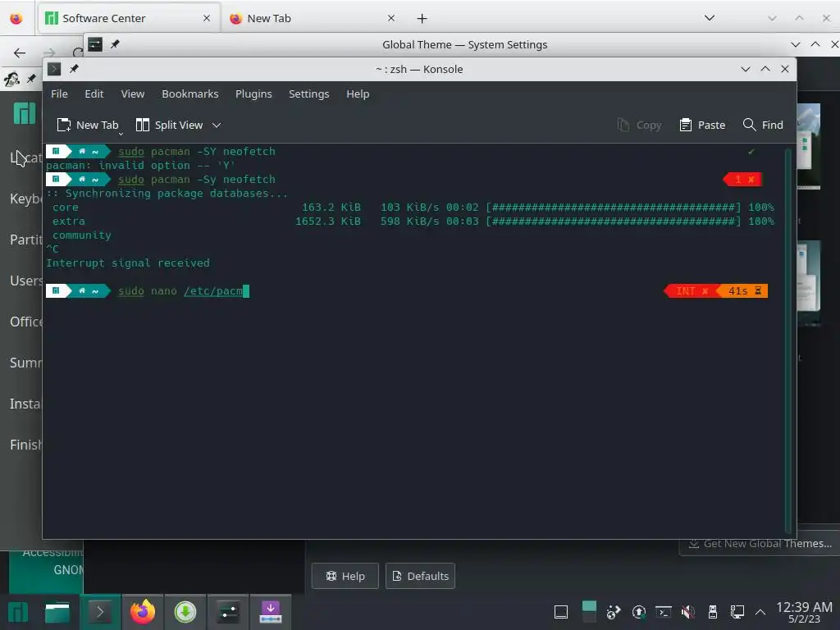This screenshot has width=840, height=630.
Task: Close the New Tab browser tab
Action: 391,18
